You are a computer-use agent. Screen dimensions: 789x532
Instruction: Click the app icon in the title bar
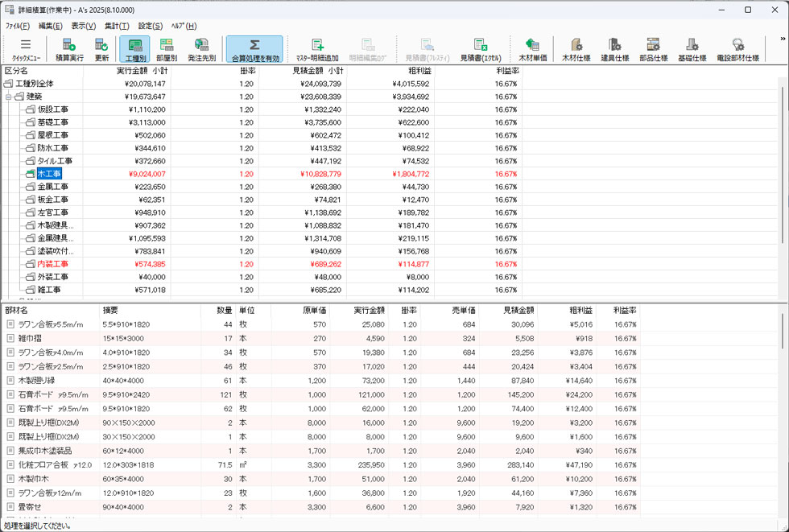[9, 10]
